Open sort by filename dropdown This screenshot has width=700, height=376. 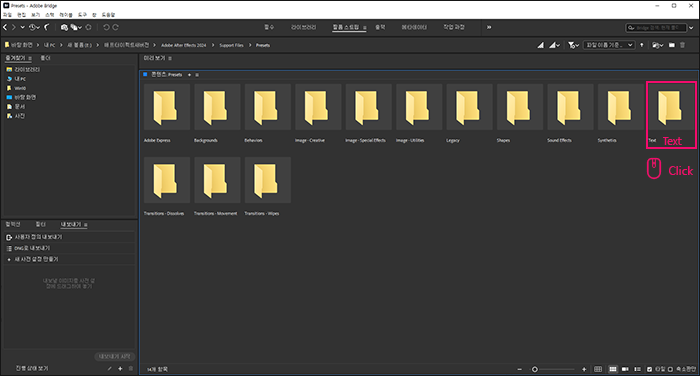point(608,45)
